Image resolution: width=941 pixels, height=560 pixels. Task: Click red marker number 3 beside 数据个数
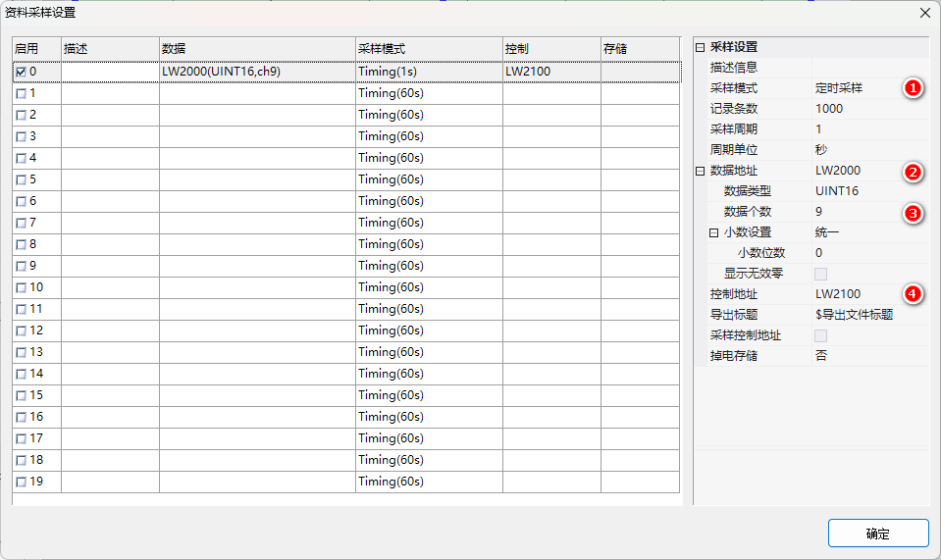click(x=912, y=213)
